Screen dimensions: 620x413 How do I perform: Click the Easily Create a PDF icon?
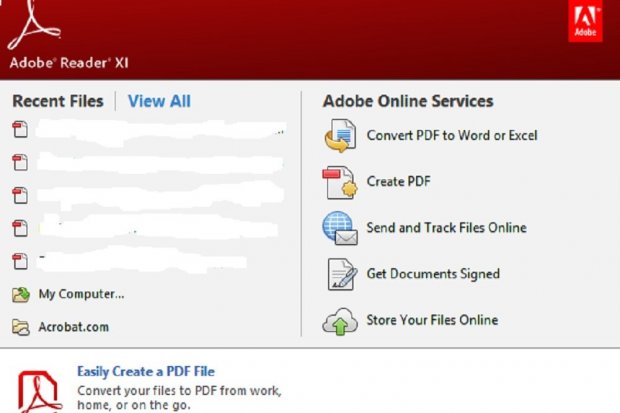pyautogui.click(x=40, y=392)
